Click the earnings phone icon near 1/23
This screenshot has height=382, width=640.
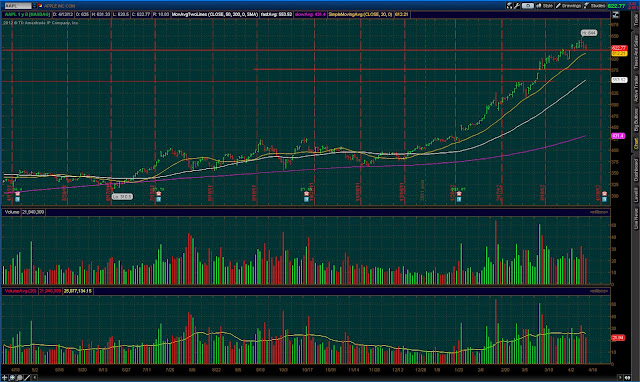pos(459,194)
